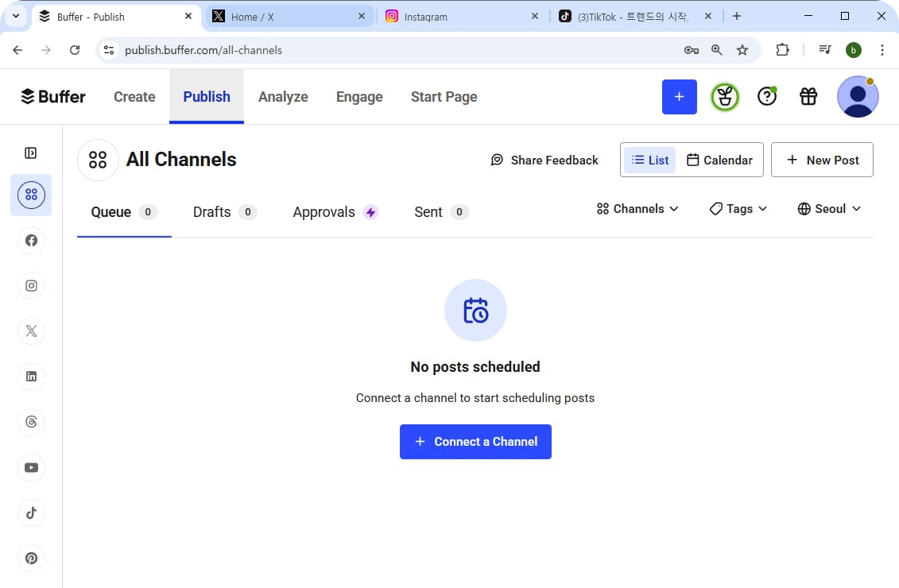Open a new browser tab

tap(737, 16)
